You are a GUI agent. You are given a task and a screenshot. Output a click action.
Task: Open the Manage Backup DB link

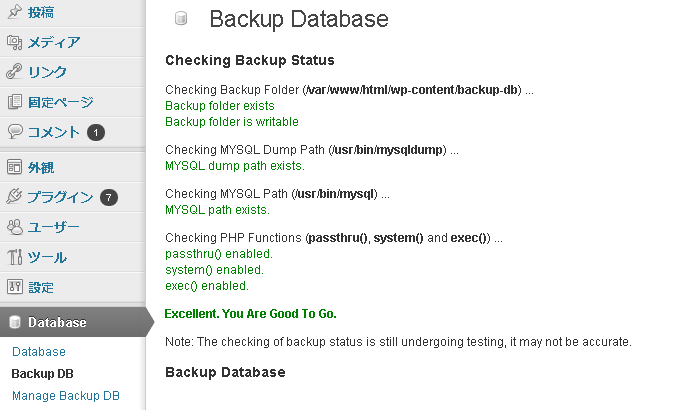pos(65,396)
